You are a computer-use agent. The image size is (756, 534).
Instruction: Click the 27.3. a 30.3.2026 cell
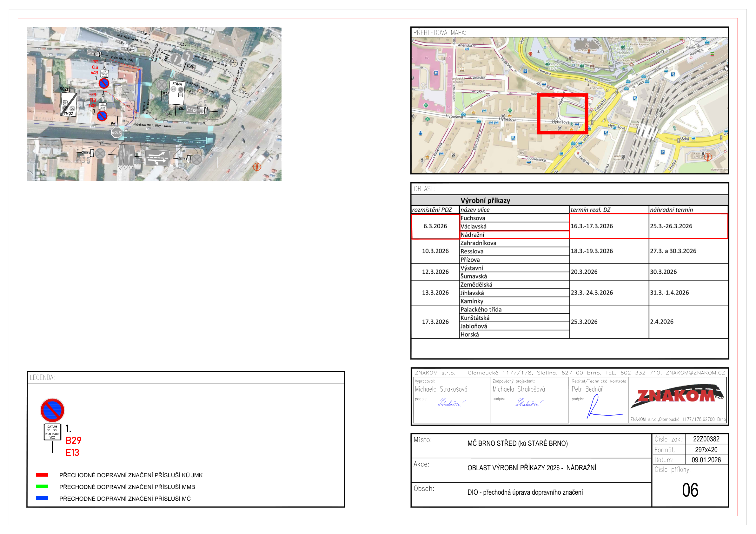[x=688, y=251]
